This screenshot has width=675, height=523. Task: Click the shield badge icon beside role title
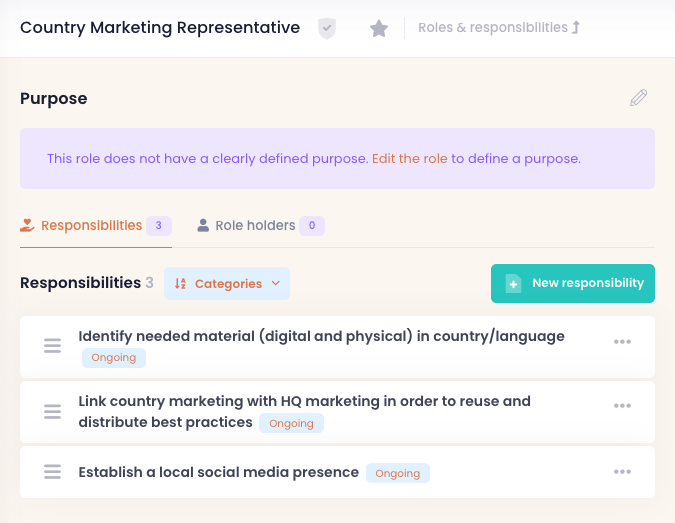tap(327, 28)
